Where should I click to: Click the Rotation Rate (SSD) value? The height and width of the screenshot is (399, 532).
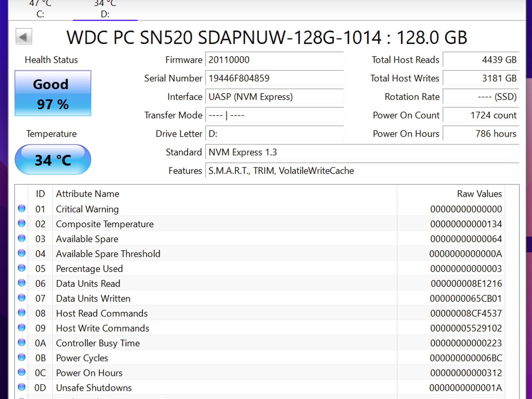[481, 97]
